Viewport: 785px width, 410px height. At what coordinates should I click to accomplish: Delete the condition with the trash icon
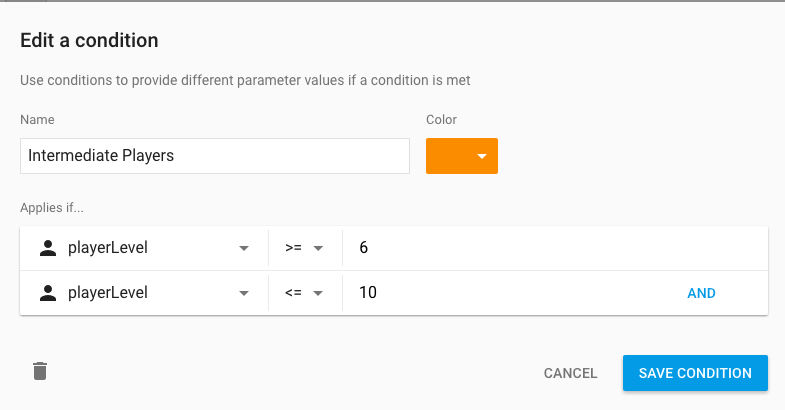[x=40, y=371]
